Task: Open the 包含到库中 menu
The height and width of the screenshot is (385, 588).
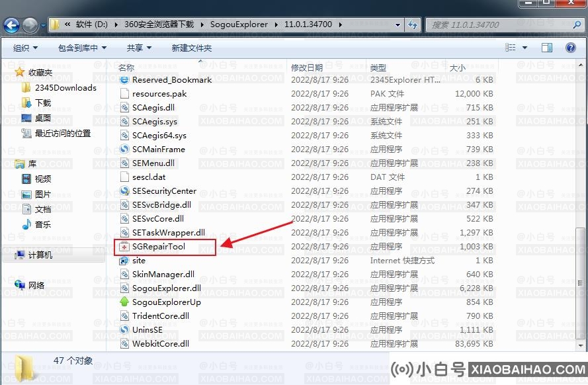Action: coord(82,48)
